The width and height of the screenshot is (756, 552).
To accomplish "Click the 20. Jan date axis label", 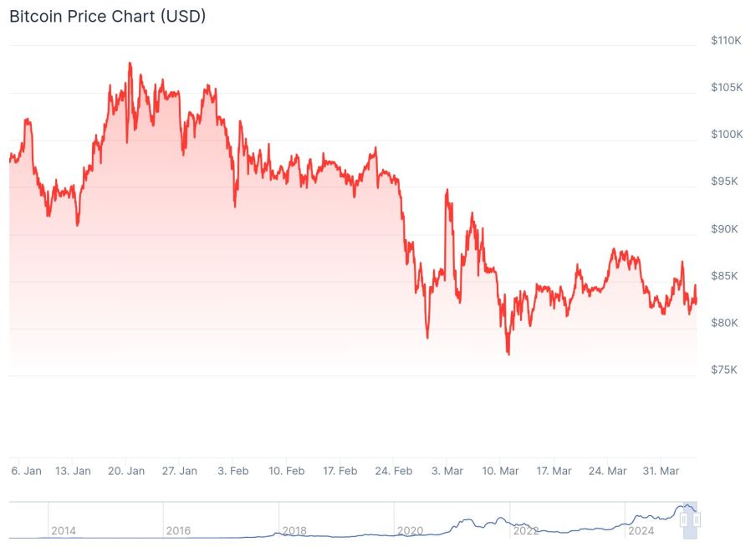I will click(126, 471).
